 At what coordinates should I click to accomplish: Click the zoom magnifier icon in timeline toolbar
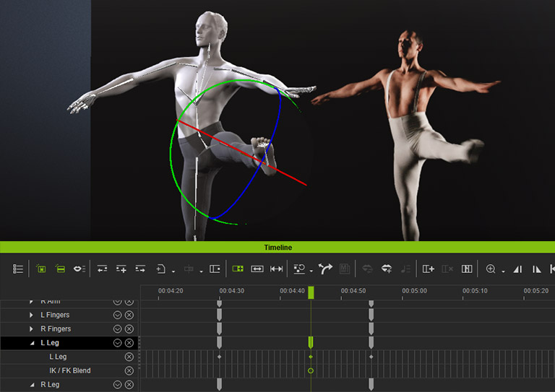[491, 269]
